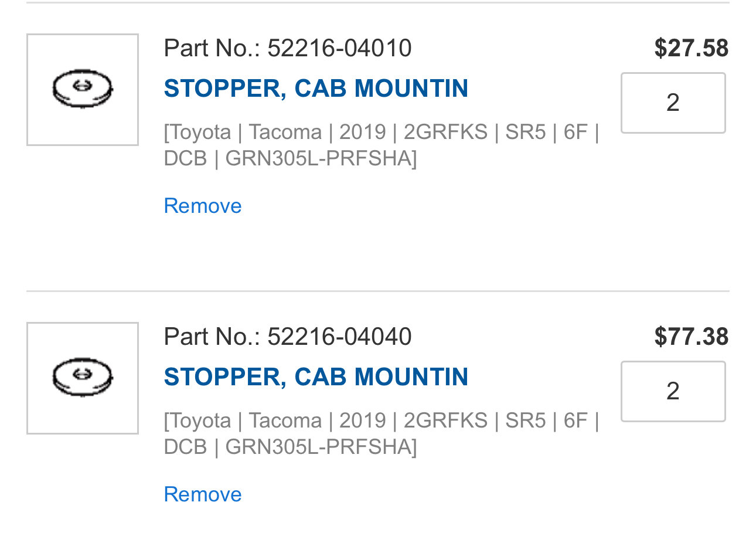Select the Part No. 52216-04040 text
The width and height of the screenshot is (756, 536).
coord(288,337)
